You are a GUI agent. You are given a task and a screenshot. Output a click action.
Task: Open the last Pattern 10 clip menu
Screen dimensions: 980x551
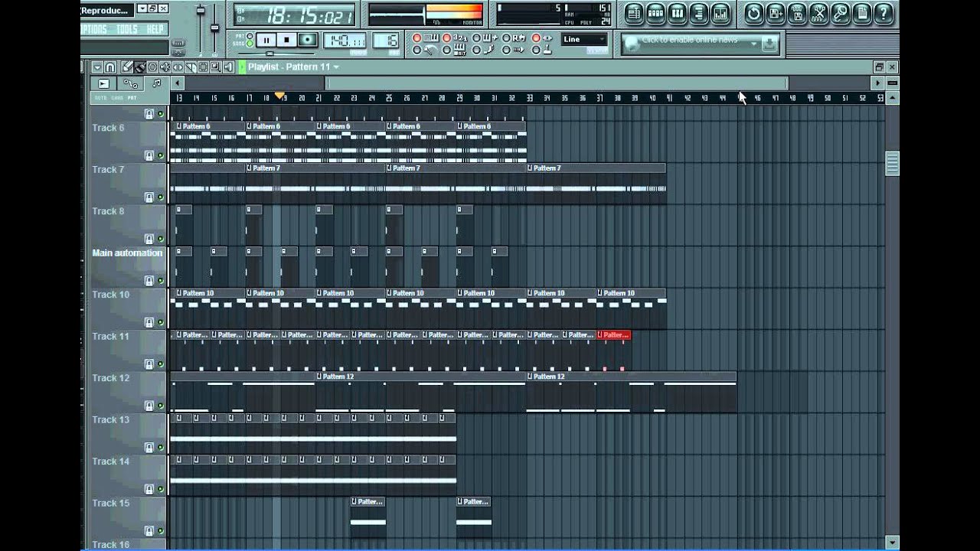click(601, 293)
